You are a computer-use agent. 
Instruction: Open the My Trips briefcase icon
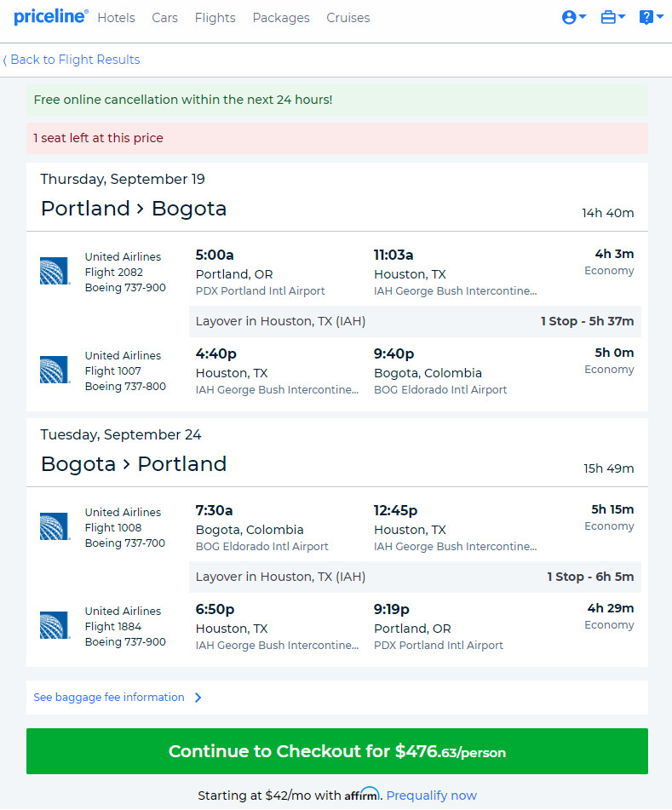pos(608,17)
